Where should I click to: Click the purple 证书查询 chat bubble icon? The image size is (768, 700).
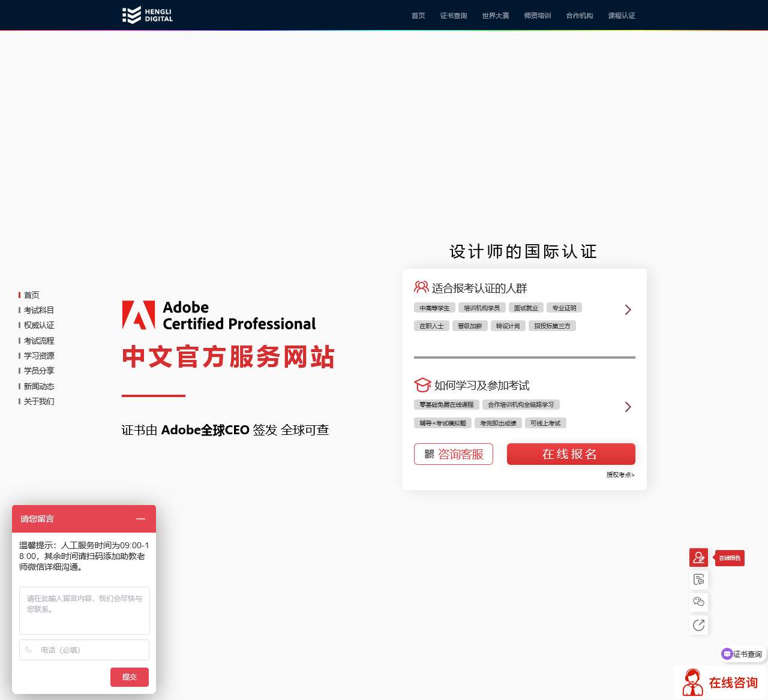[x=727, y=654]
